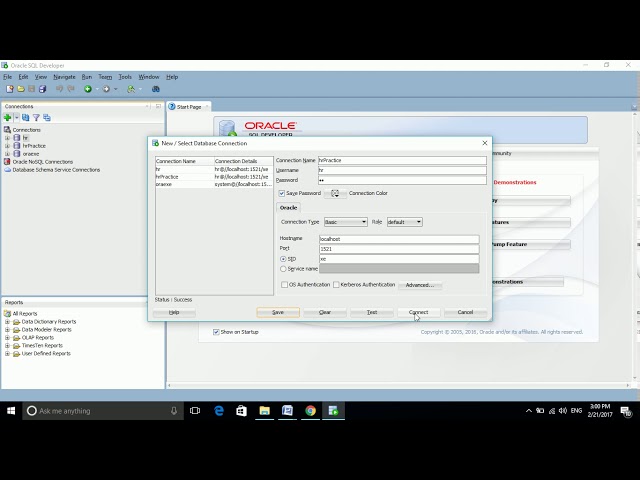This screenshot has height=480, width=640.
Task: Click the Cancel button
Action: click(465, 312)
